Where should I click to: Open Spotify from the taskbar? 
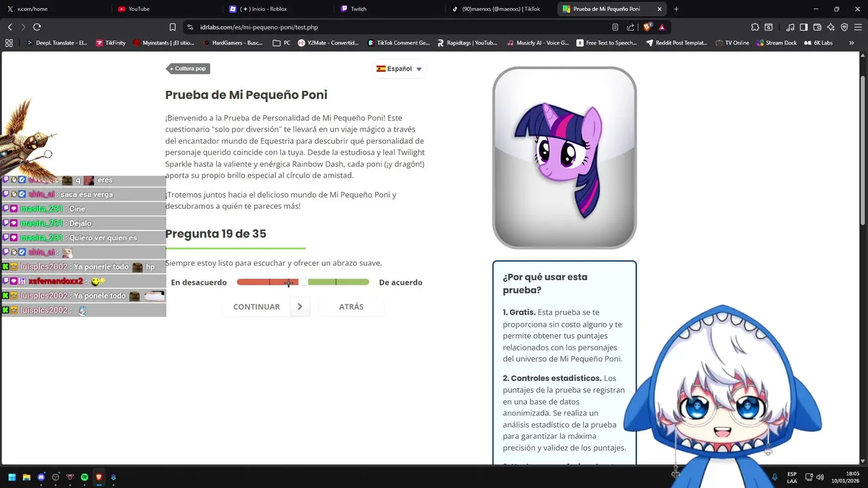84,477
